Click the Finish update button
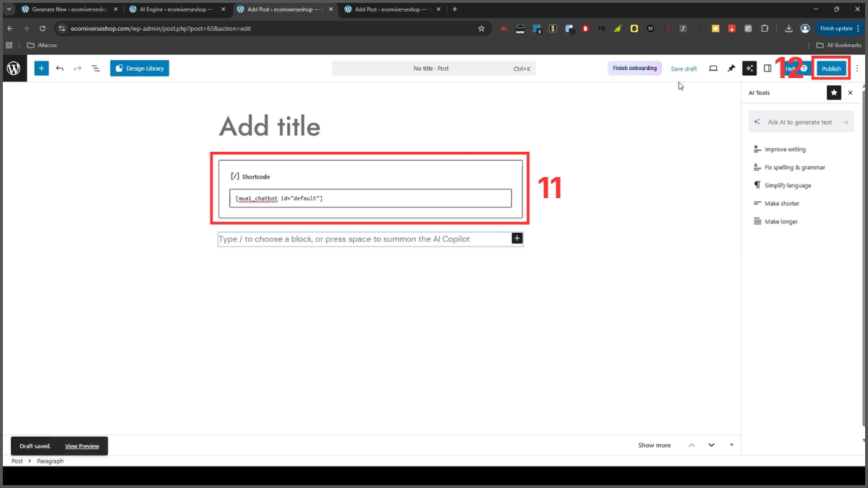The image size is (868, 488). (840, 28)
